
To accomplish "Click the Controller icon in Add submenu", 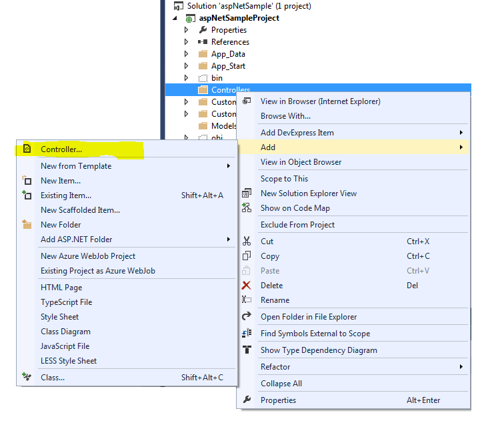I will click(27, 149).
